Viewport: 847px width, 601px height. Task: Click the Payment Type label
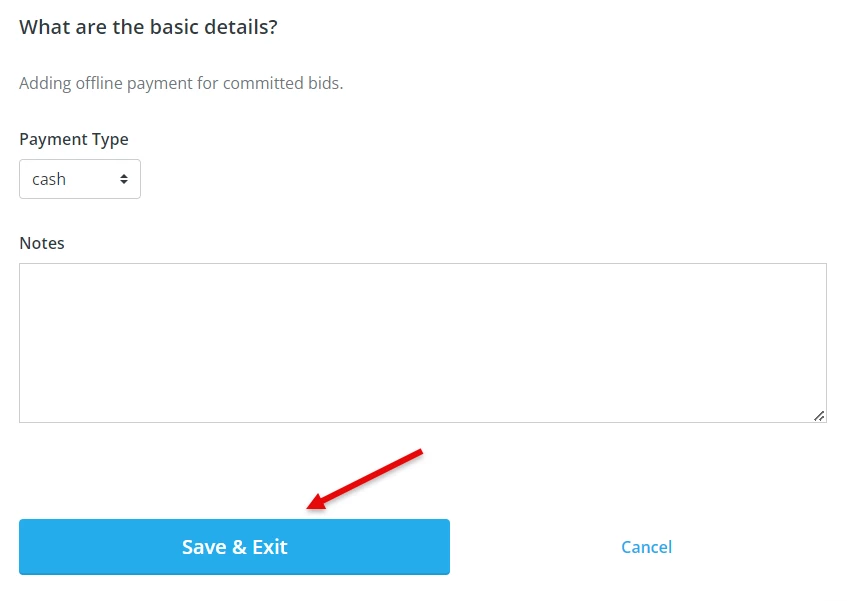pos(74,139)
